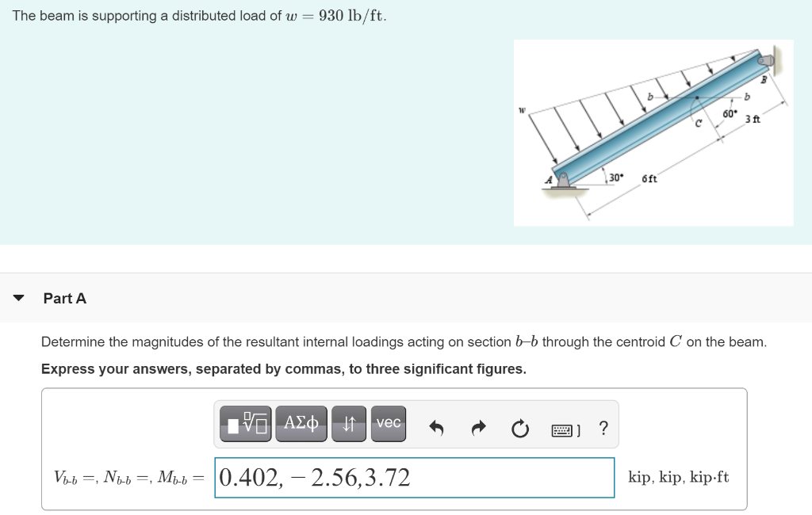Screen dimensions: 812x515
Task: Click the beam diagram thumbnail image
Action: pyautogui.click(x=653, y=132)
